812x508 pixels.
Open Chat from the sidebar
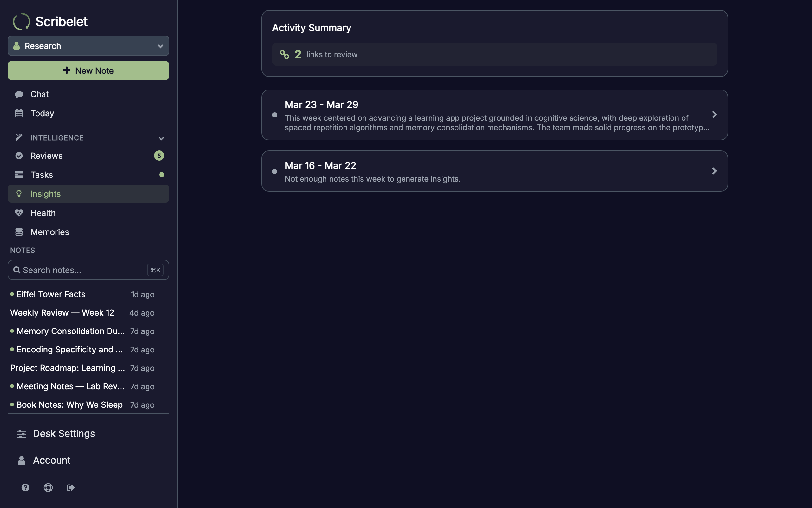88,94
